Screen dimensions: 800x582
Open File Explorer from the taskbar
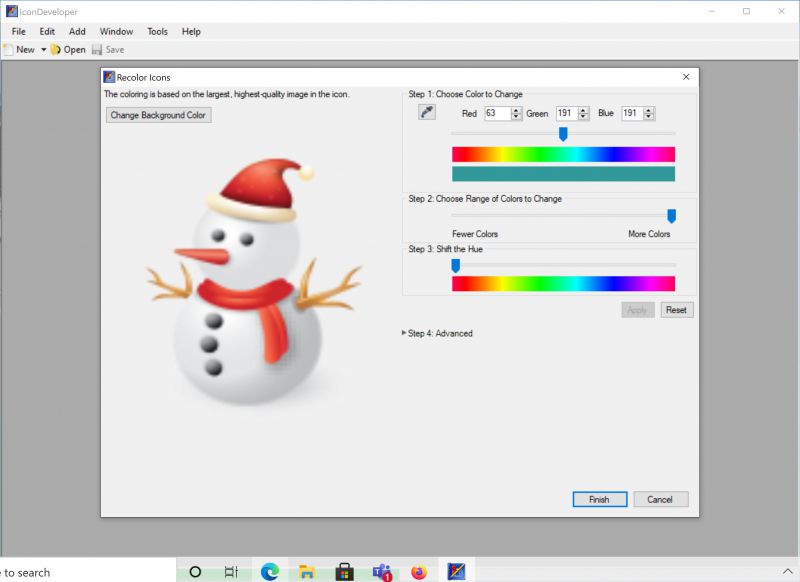(x=305, y=570)
